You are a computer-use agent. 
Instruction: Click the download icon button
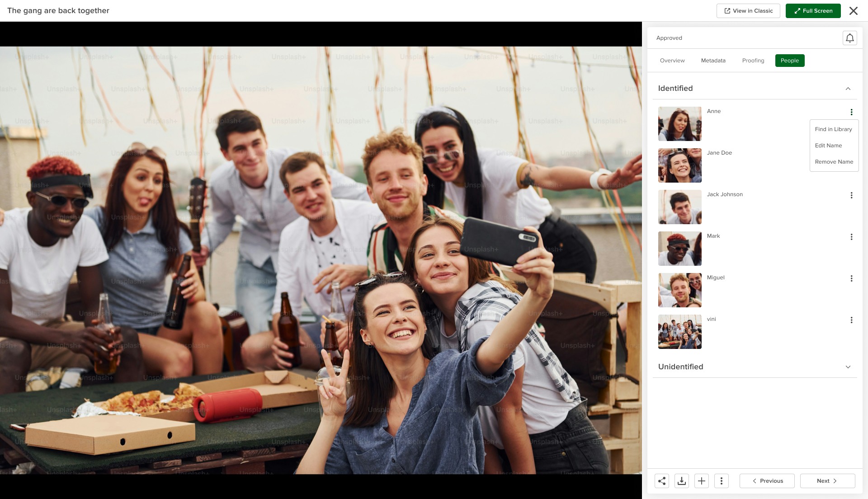tap(682, 481)
